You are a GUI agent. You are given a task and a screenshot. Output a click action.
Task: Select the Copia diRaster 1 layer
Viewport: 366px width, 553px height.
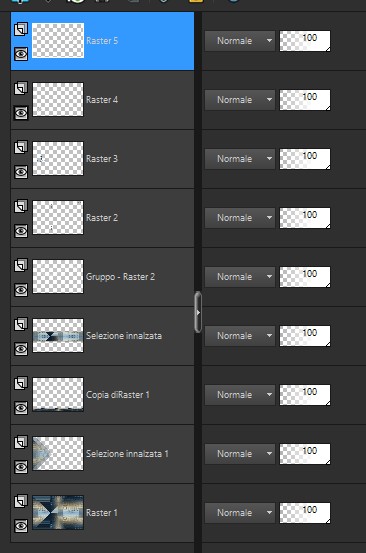coord(103,395)
